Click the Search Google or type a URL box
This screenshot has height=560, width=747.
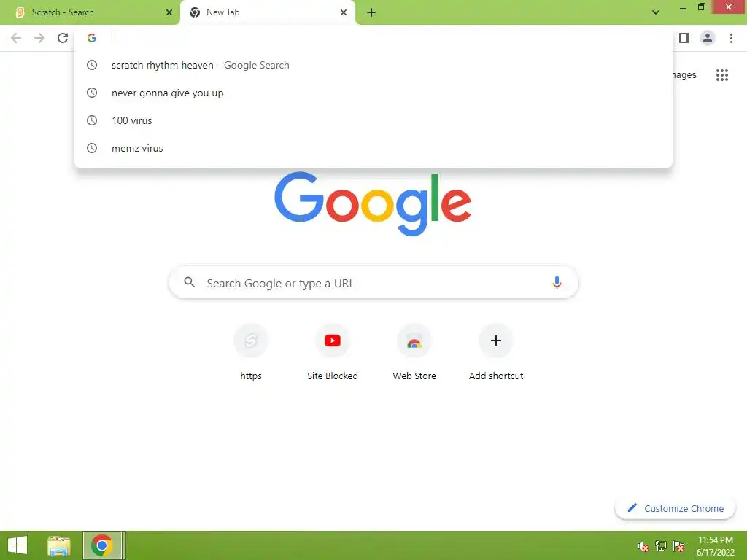click(x=373, y=283)
